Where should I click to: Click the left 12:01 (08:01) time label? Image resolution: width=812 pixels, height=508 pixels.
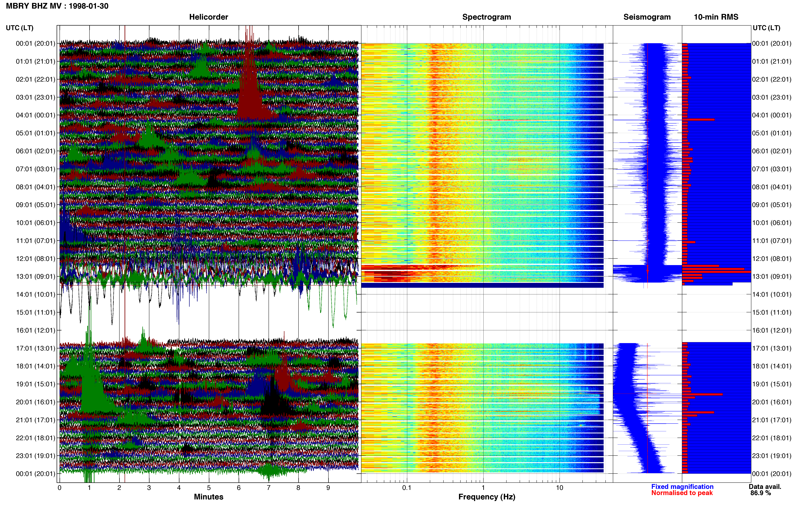(x=36, y=259)
